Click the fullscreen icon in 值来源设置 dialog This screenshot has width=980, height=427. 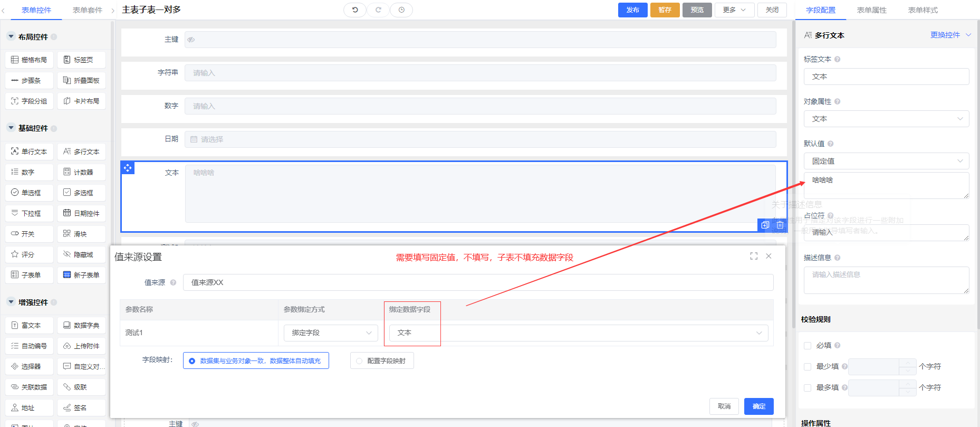pyautogui.click(x=754, y=256)
